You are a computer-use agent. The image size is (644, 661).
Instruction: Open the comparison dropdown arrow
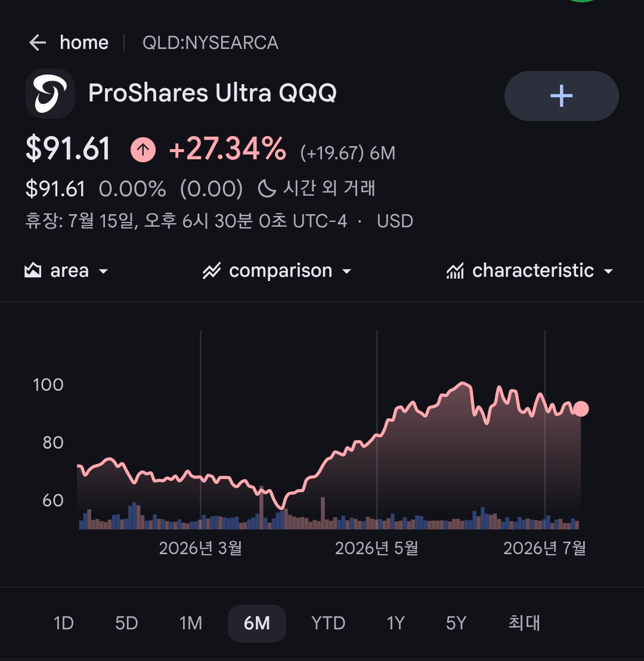pos(346,271)
